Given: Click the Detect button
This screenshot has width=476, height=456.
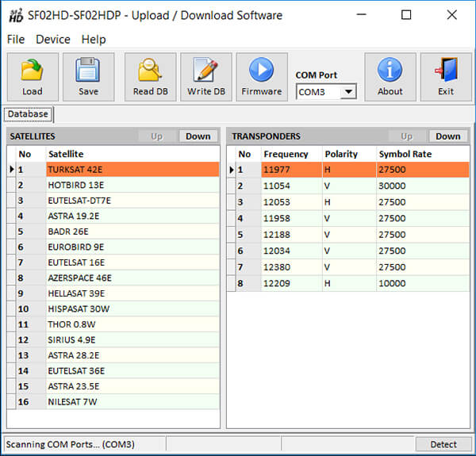Looking at the screenshot, I should click(x=443, y=445).
